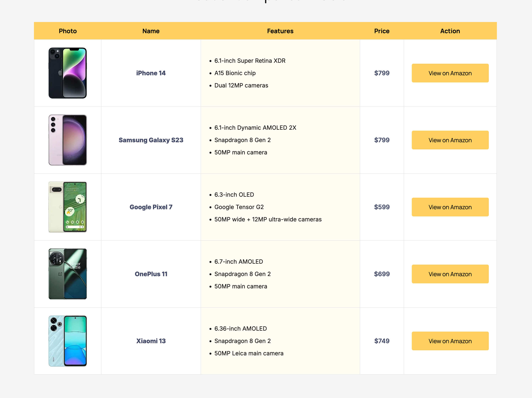The image size is (532, 398).
Task: Open the Xiaomi 13 name link
Action: (x=151, y=341)
